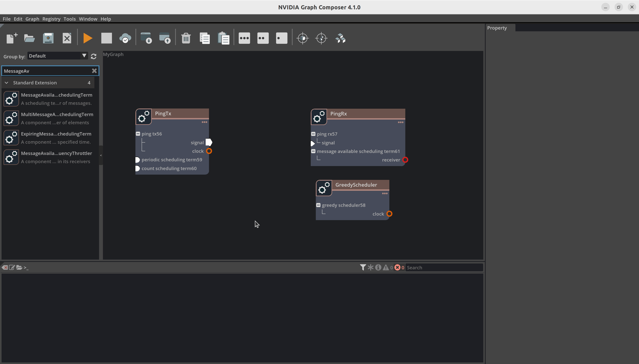Open the File menu

6,19
